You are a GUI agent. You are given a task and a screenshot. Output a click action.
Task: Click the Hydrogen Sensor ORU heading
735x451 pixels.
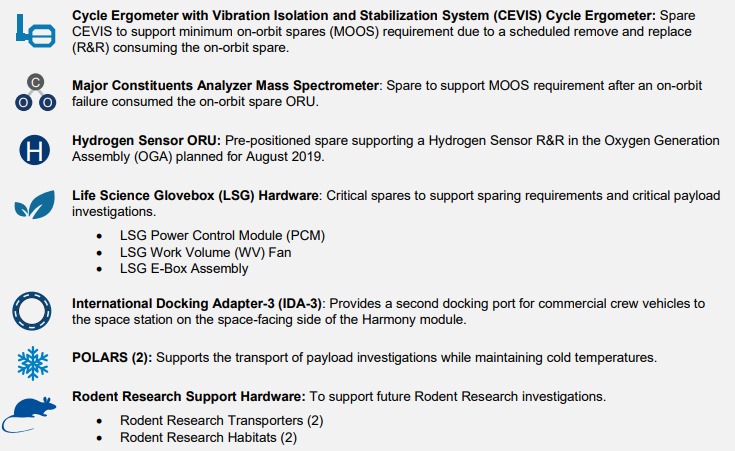(146, 141)
